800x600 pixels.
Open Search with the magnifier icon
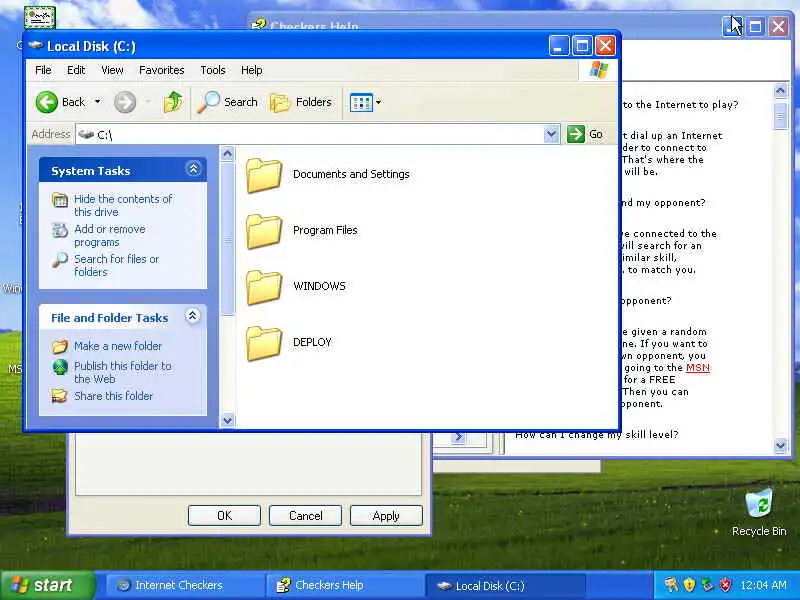click(208, 102)
